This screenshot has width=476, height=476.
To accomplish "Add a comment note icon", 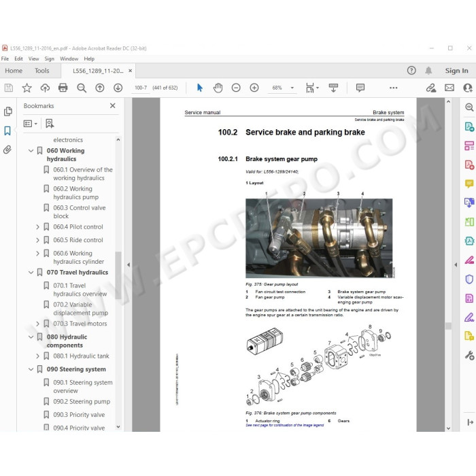I will [x=360, y=88].
